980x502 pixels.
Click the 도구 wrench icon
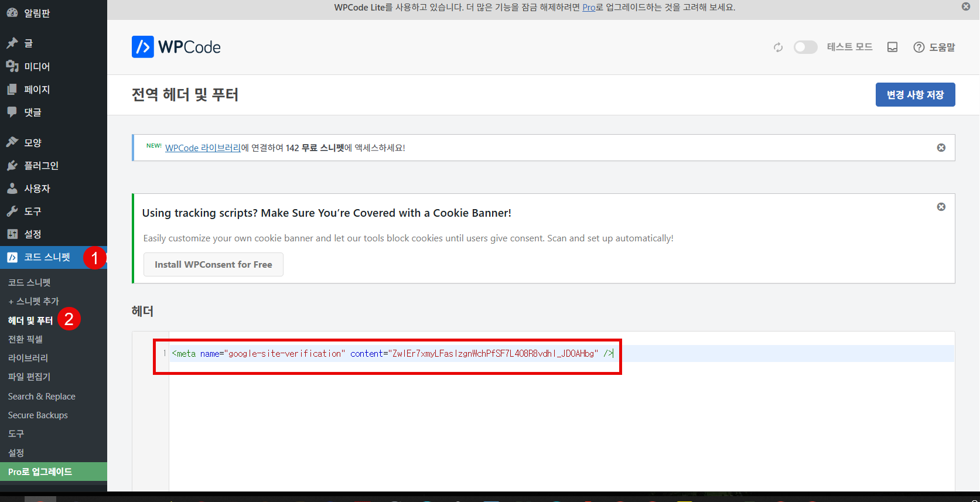12,211
